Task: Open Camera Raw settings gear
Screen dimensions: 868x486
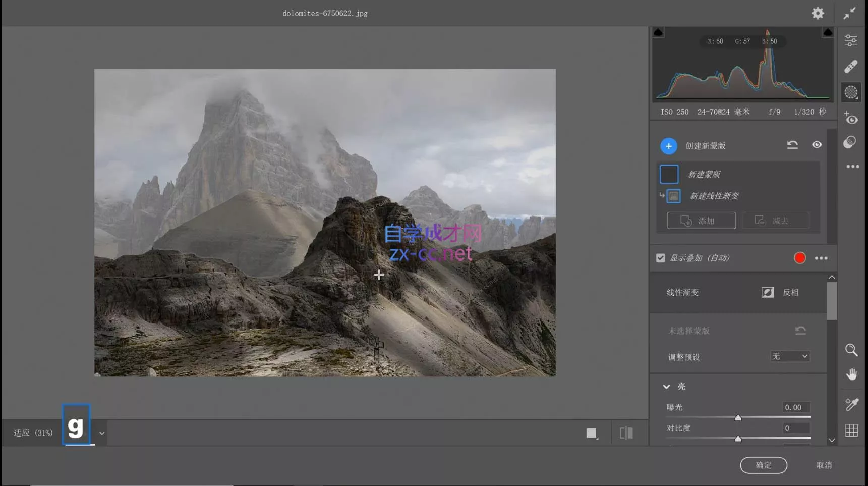Action: 818,13
